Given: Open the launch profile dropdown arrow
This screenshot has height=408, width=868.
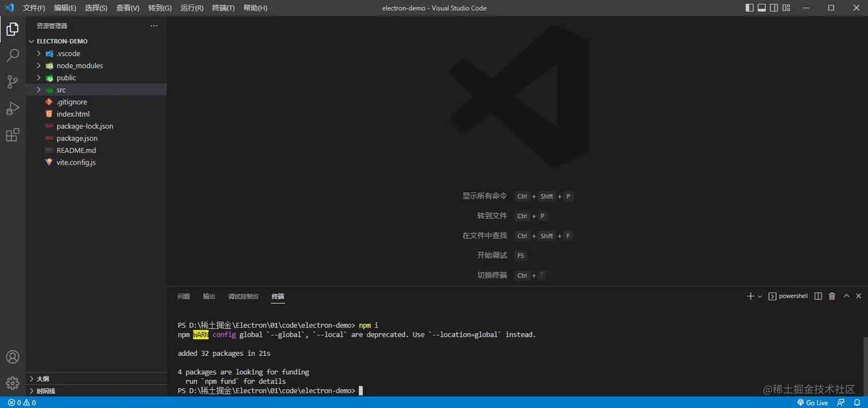Looking at the screenshot, I should point(760,296).
